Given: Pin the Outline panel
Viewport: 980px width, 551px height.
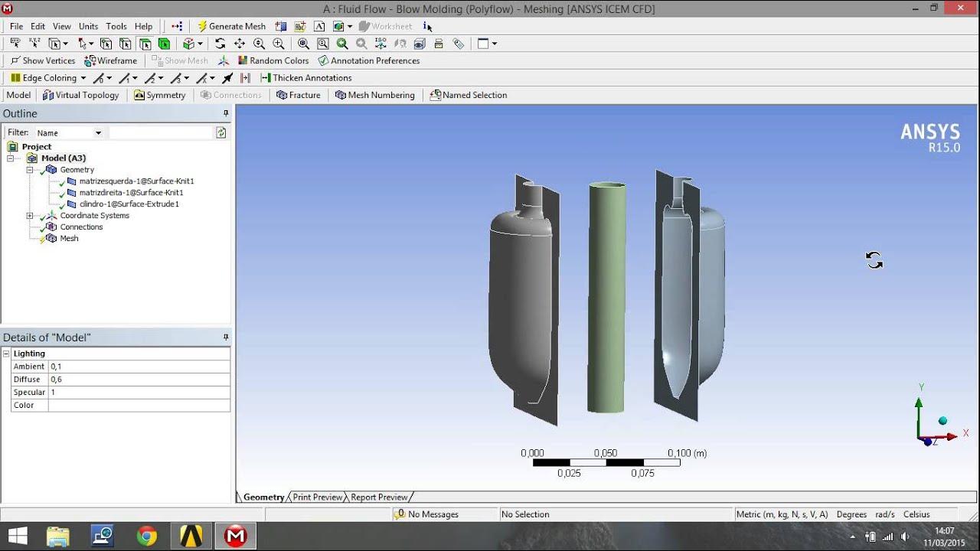Looking at the screenshot, I should pyautogui.click(x=226, y=113).
